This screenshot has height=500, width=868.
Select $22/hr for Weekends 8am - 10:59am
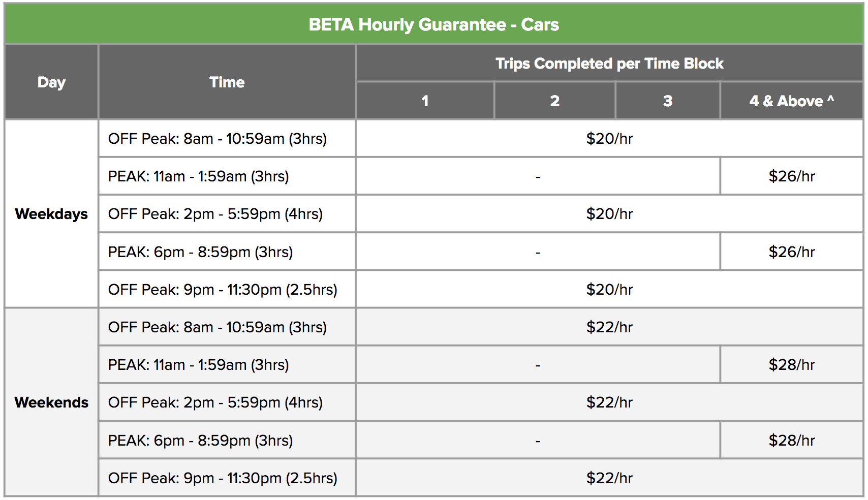click(609, 327)
